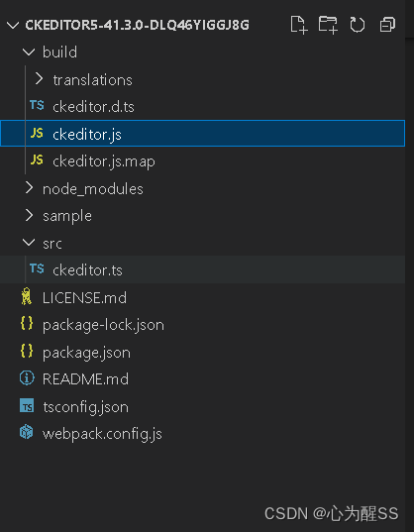This screenshot has width=414, height=532.
Task: Collapse all folders in explorer
Action: point(387,25)
